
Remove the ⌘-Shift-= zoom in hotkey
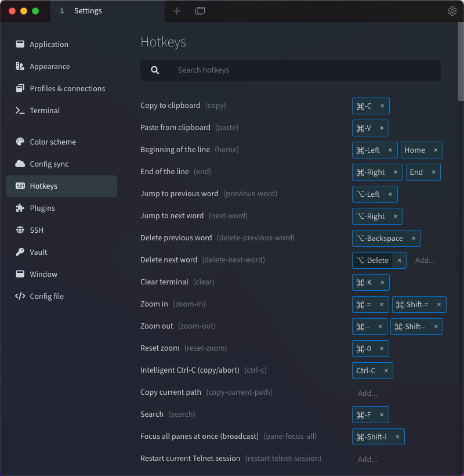[x=439, y=305]
